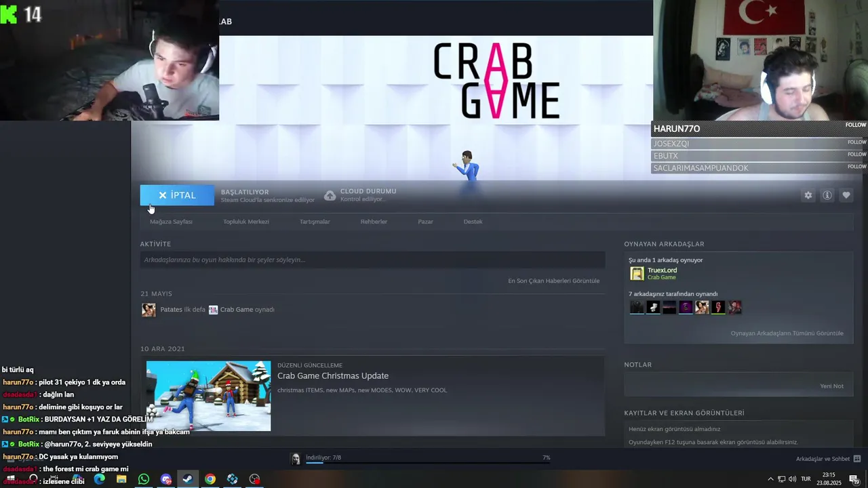Follow HARUN77O in stream overlay
The image size is (868, 488).
(x=856, y=125)
